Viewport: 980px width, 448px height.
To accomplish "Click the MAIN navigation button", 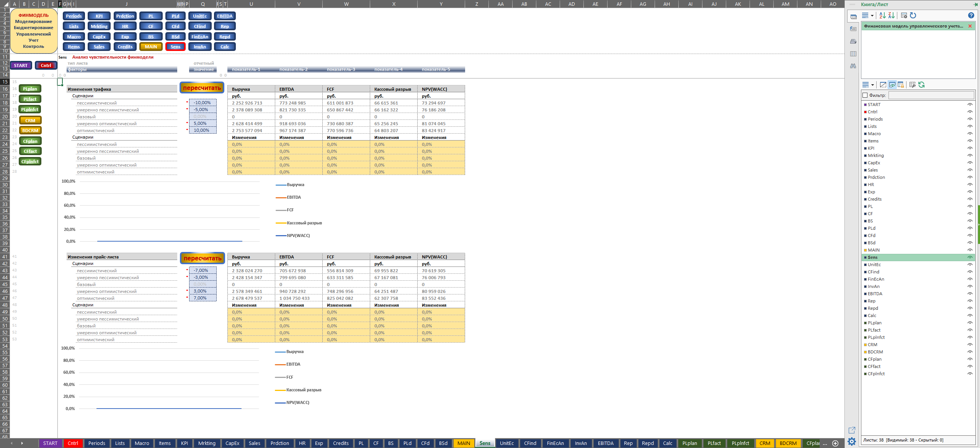I will pyautogui.click(x=151, y=47).
